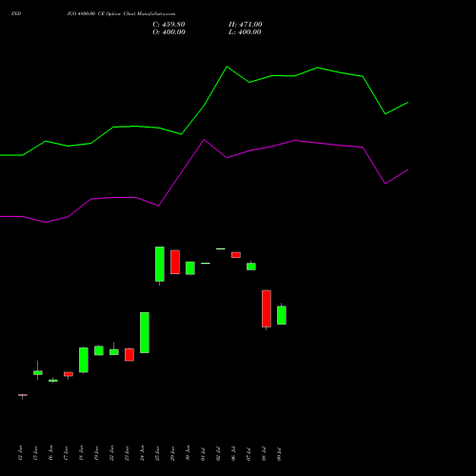Select the '08 Jul' date axis label
Viewport: 476px width, 476px height.
(264, 454)
